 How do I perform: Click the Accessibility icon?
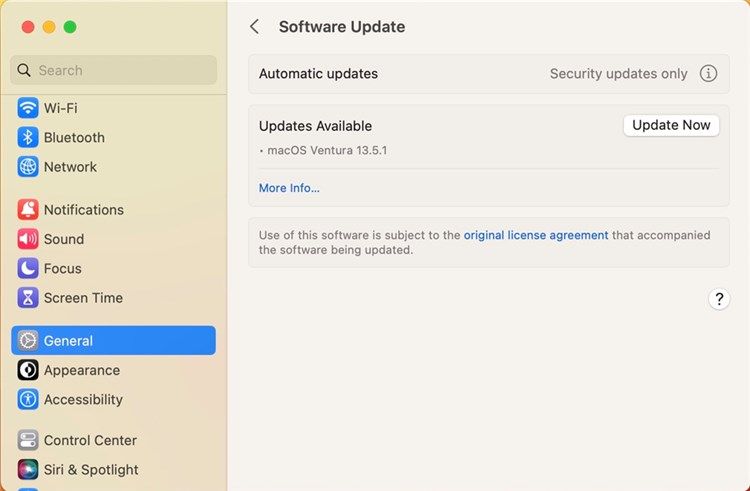(28, 400)
